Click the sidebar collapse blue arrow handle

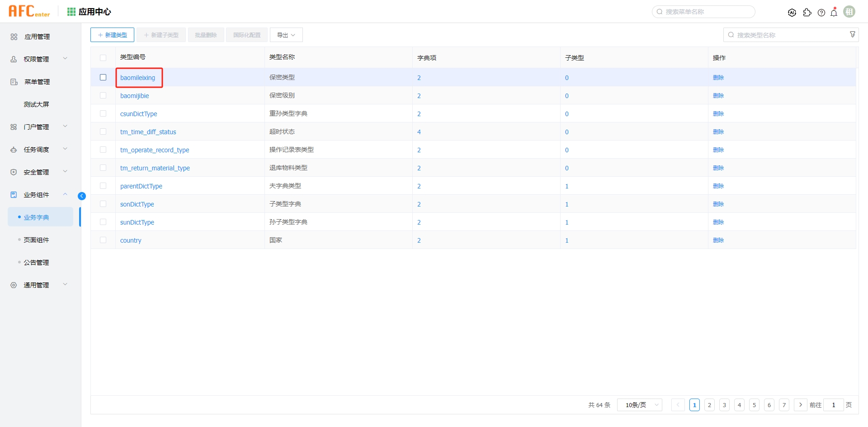(x=82, y=196)
